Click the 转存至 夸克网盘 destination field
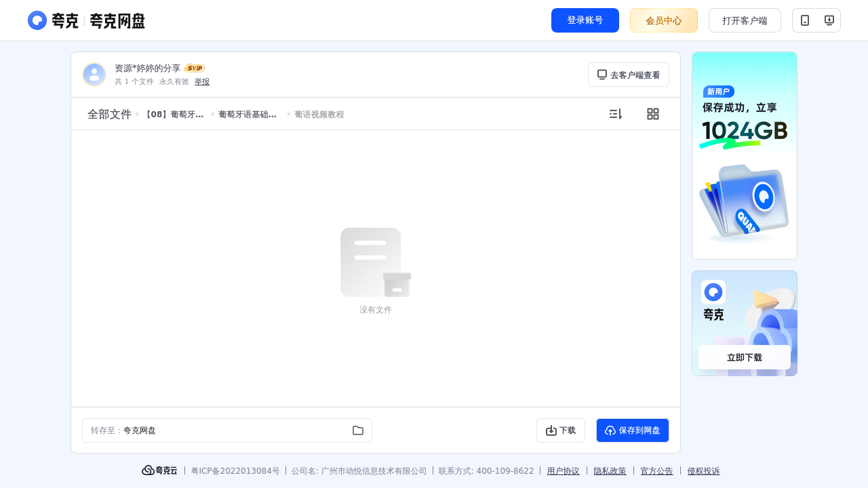The image size is (868, 488). point(227,430)
